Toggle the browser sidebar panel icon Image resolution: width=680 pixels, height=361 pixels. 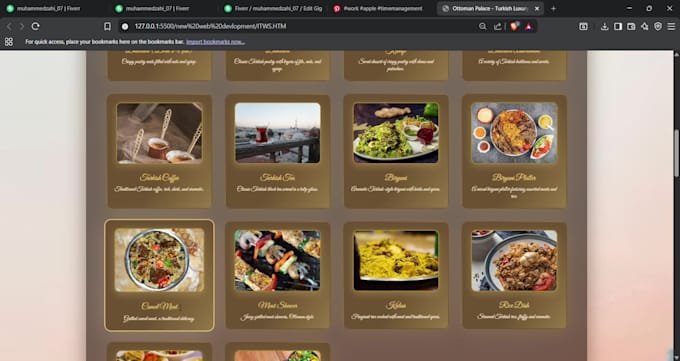click(618, 26)
